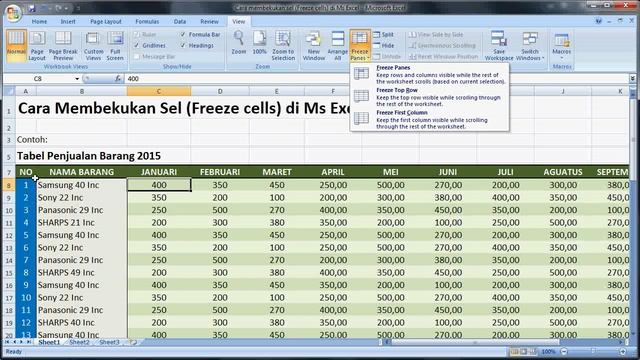Select cell Sony 22 Inc in row 9

point(82,198)
